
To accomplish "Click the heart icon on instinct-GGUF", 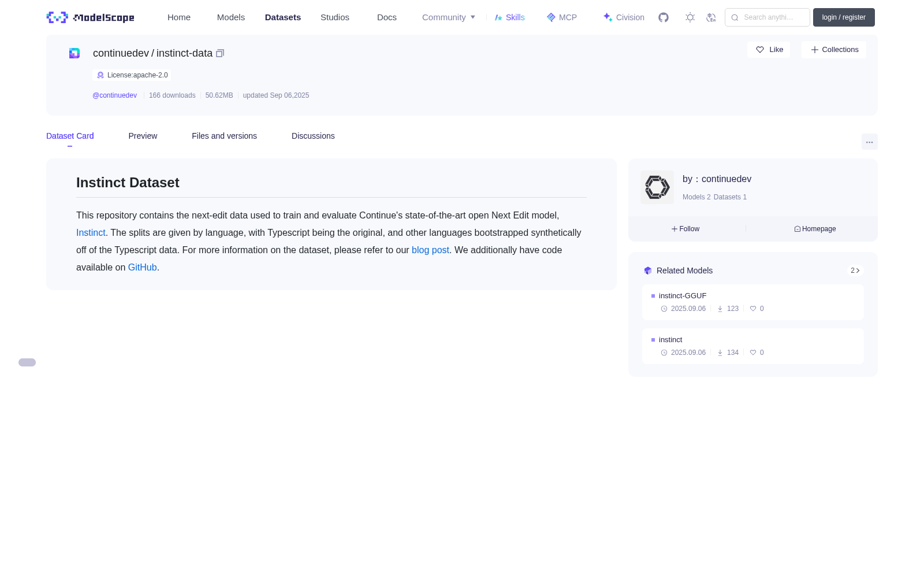I will (753, 309).
